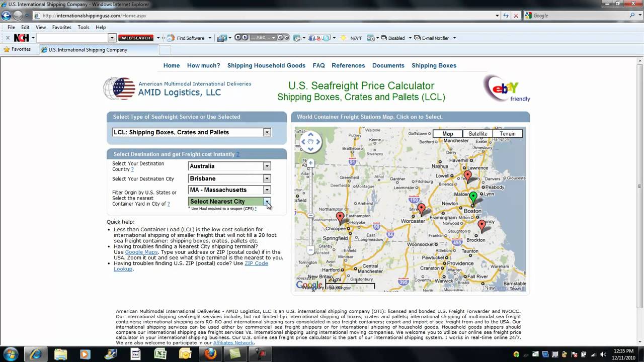Select the red map marker near Chicopee

(x=340, y=217)
